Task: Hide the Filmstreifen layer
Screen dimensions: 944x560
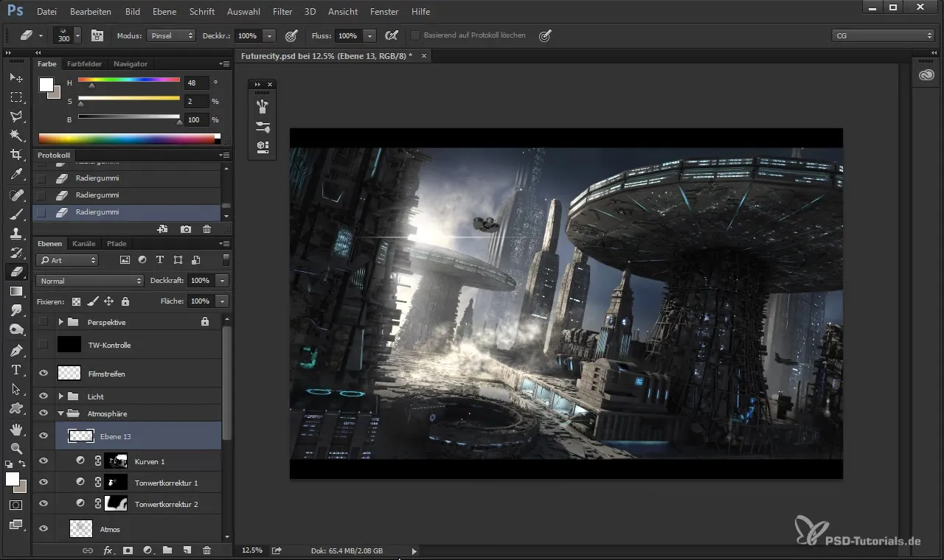Action: click(x=44, y=374)
